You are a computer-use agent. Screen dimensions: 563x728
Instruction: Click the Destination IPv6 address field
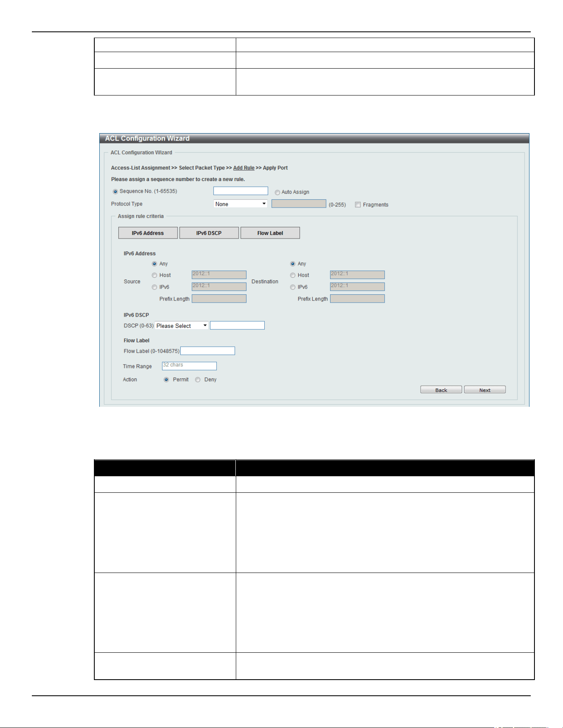click(x=357, y=287)
